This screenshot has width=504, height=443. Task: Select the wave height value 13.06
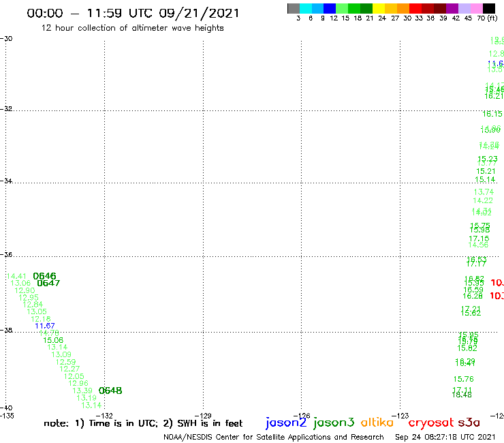(20, 283)
